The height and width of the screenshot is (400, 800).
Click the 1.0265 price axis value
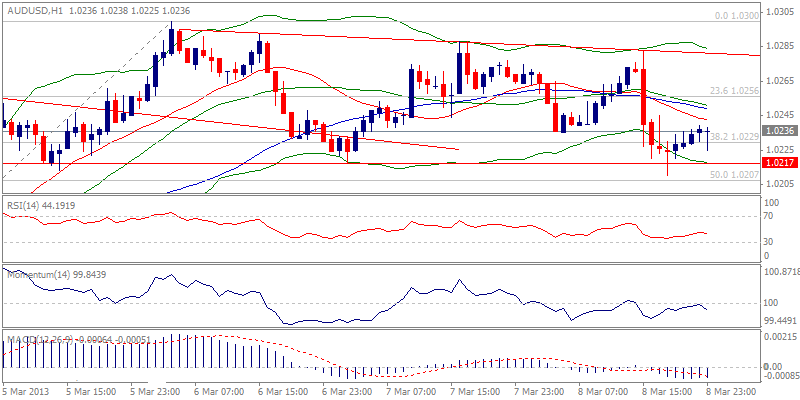pyautogui.click(x=778, y=80)
